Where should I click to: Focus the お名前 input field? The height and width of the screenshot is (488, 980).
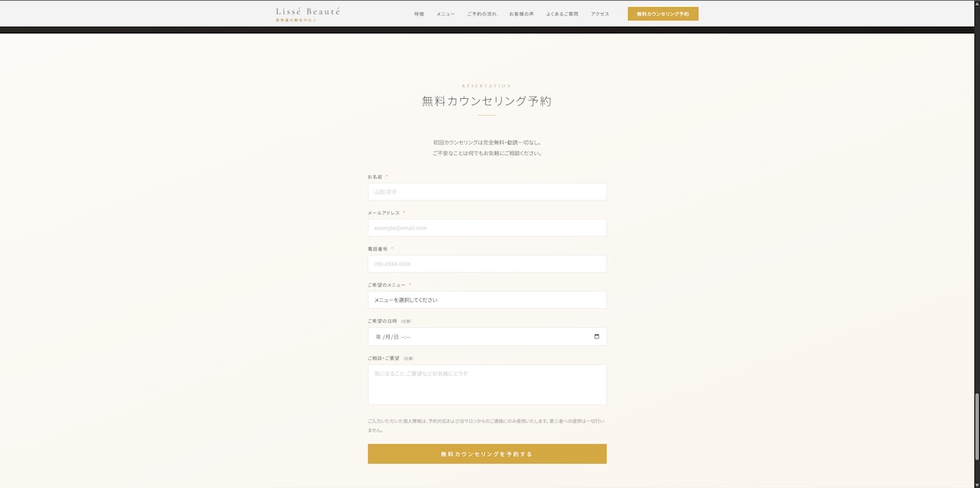coord(487,191)
